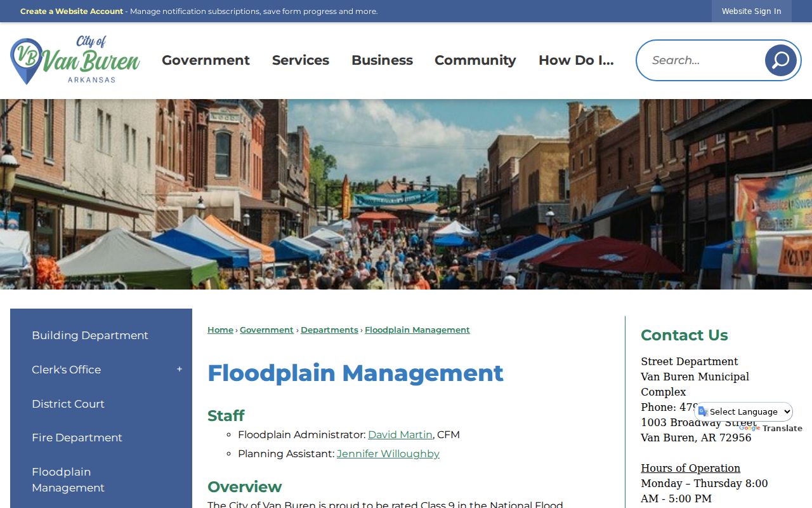
Task: Click the Contact Us heading
Action: tap(684, 335)
